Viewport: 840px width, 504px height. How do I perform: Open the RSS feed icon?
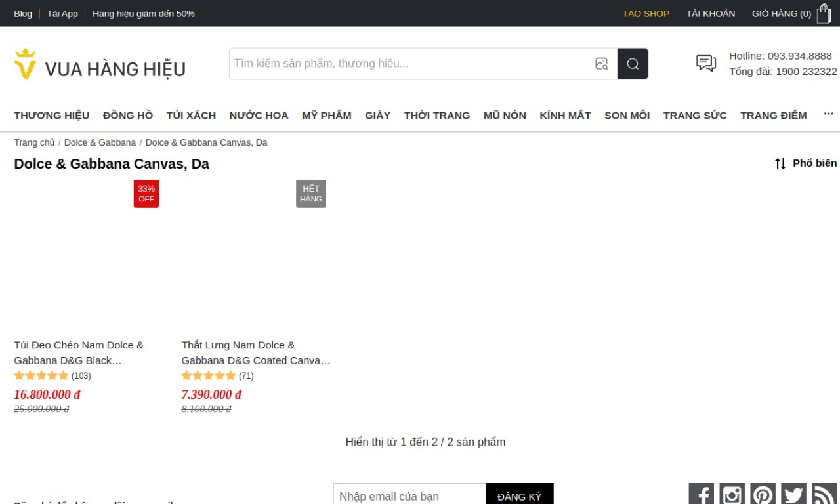[825, 495]
